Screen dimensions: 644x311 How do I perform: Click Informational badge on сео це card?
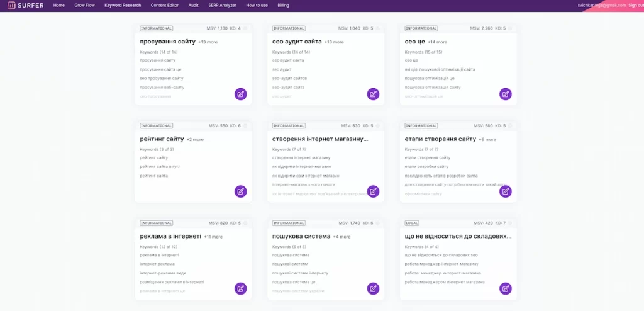(421, 28)
